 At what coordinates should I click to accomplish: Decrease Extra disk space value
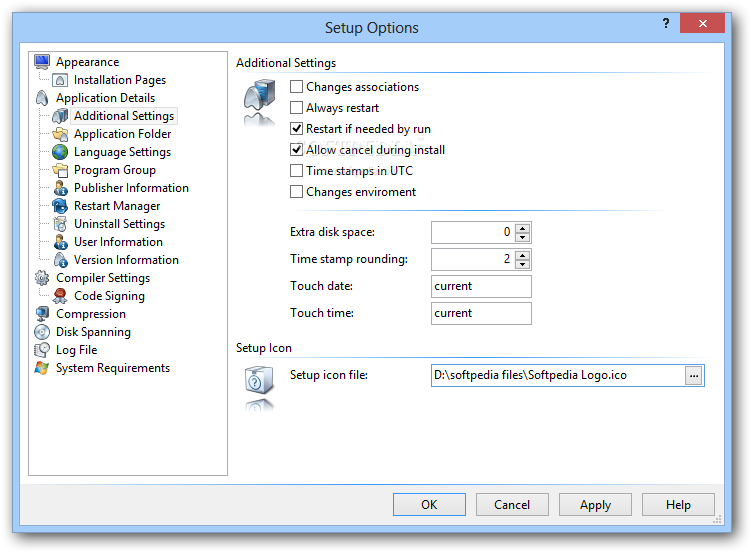point(522,237)
